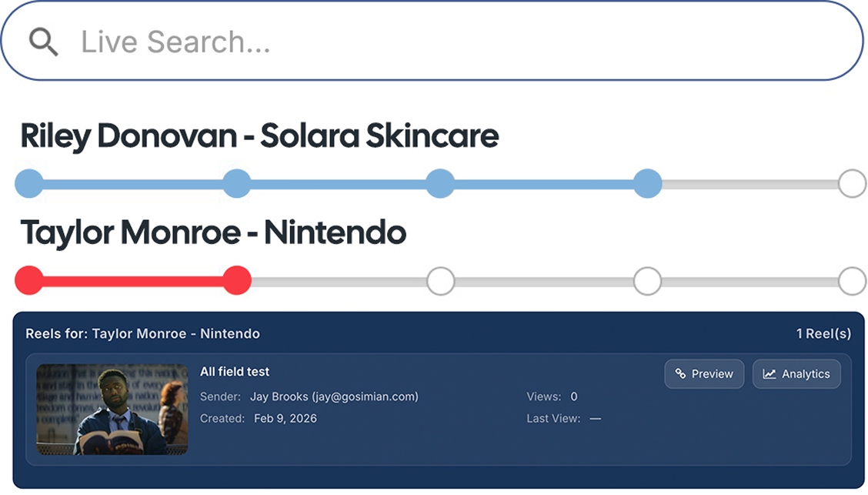Screen dimensions: 868x495
Task: Click Riley Donovan's final empty stage circle
Action: coord(852,184)
